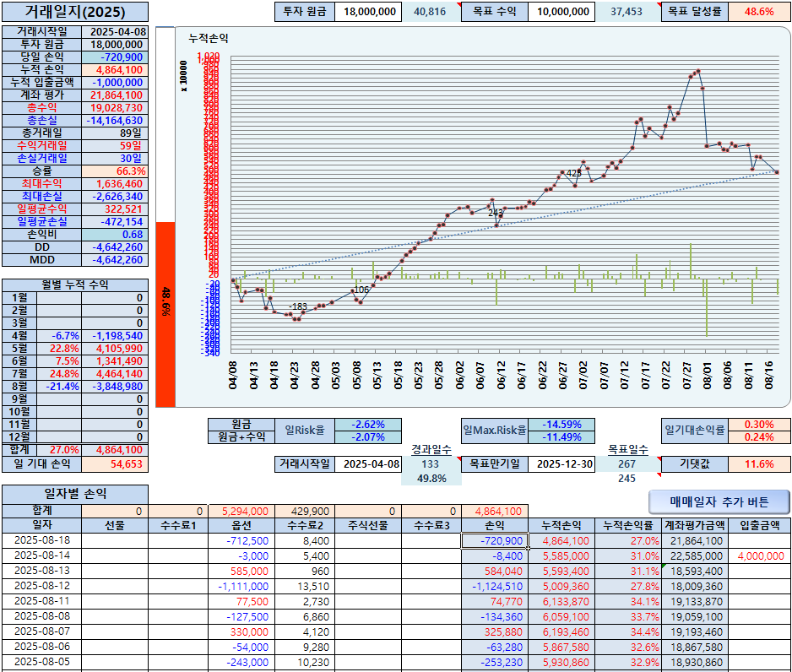Select the 일Risk율 value -2.62%
This screenshot has width=792, height=672.
[x=368, y=424]
